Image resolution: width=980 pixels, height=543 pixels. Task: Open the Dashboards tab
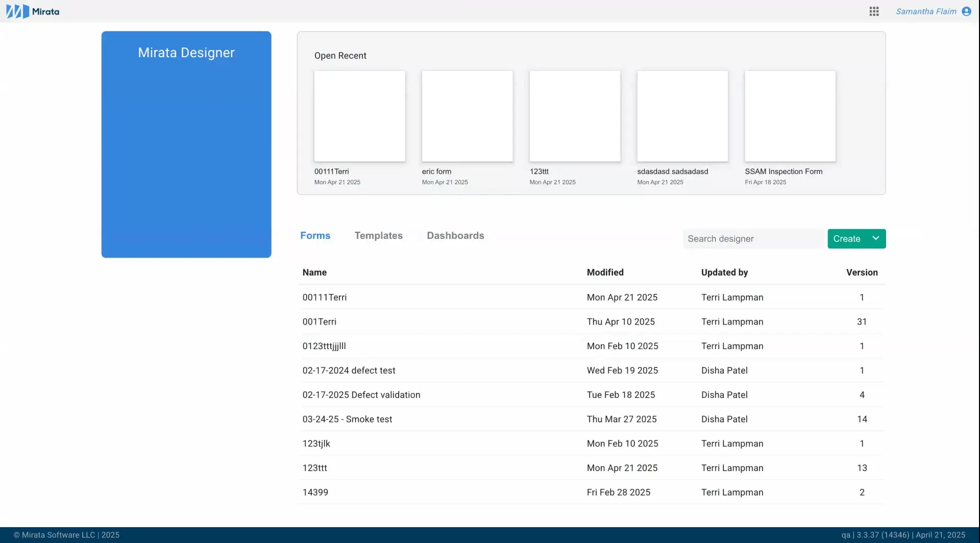click(x=455, y=235)
